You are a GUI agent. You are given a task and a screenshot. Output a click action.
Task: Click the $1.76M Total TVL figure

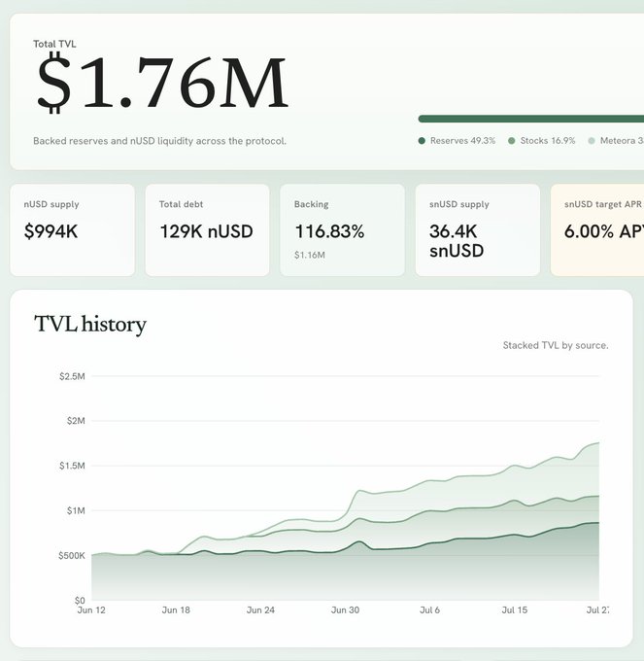pyautogui.click(x=162, y=83)
